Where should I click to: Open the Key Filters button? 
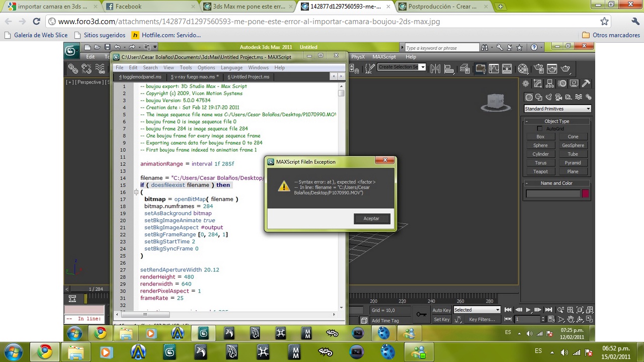[x=481, y=319]
